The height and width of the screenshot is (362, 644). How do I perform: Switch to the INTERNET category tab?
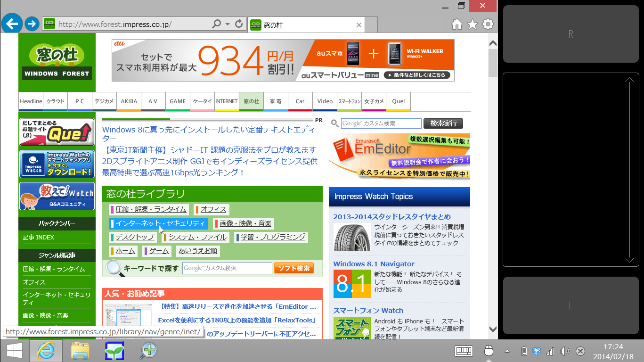(x=227, y=101)
